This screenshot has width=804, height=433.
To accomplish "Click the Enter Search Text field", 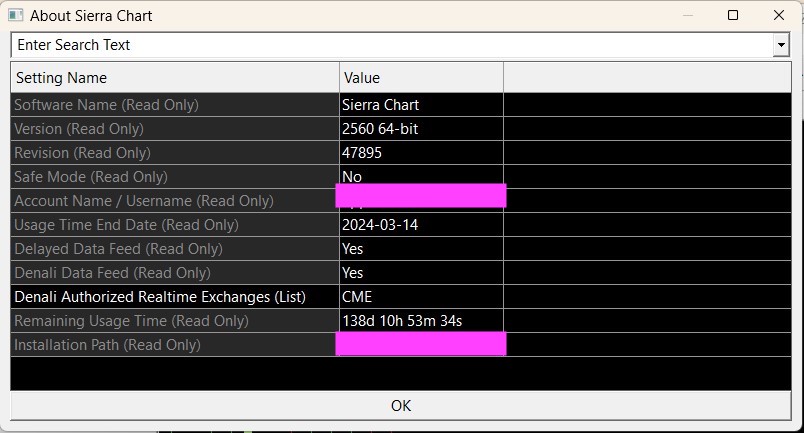I will tap(390, 45).
